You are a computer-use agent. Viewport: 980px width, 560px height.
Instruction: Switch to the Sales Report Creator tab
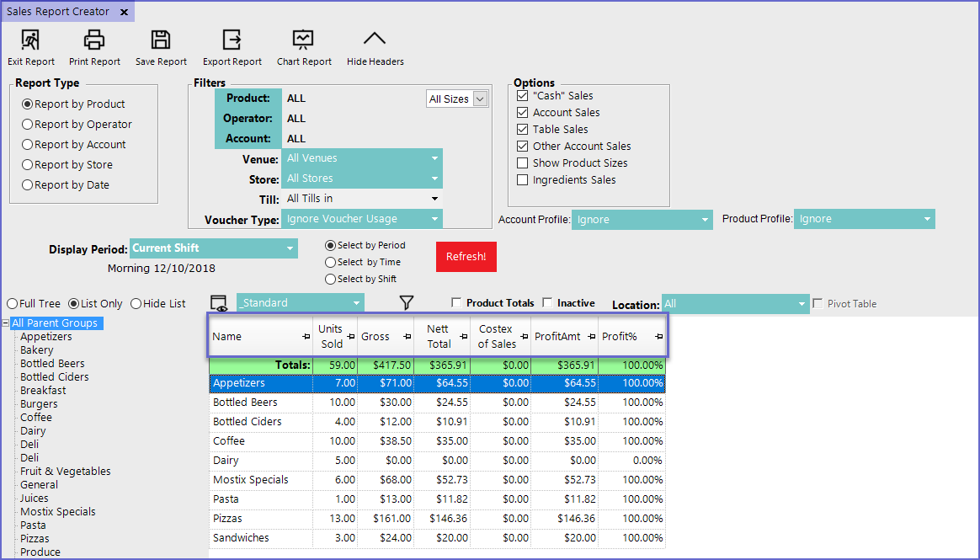(58, 12)
